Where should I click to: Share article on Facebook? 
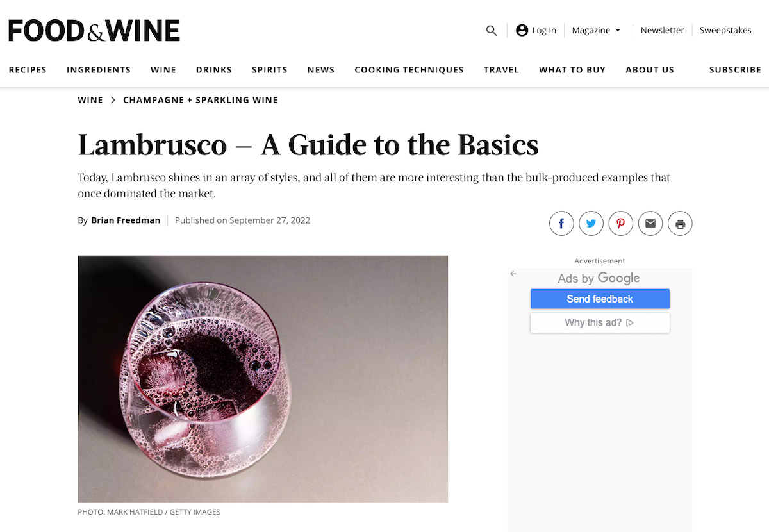pyautogui.click(x=561, y=224)
